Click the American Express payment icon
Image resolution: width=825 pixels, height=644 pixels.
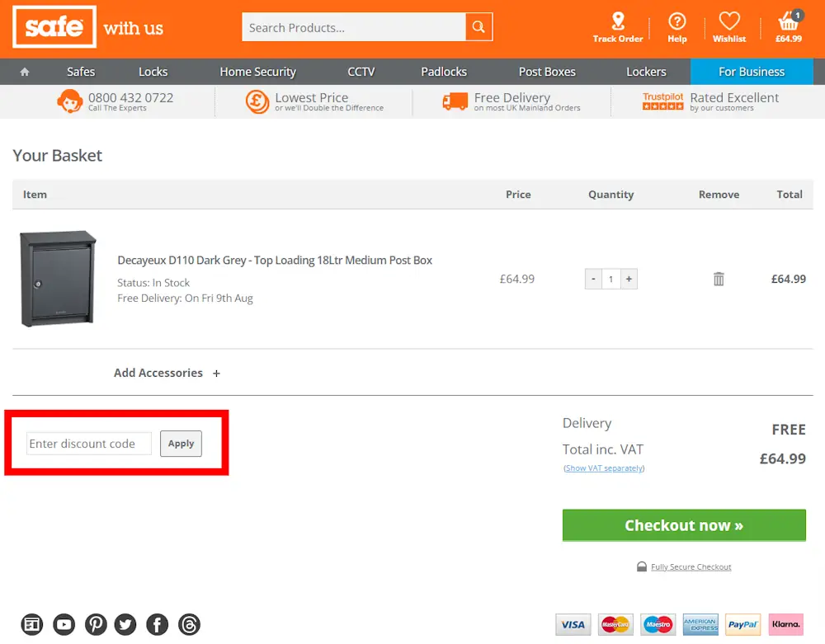(x=700, y=624)
